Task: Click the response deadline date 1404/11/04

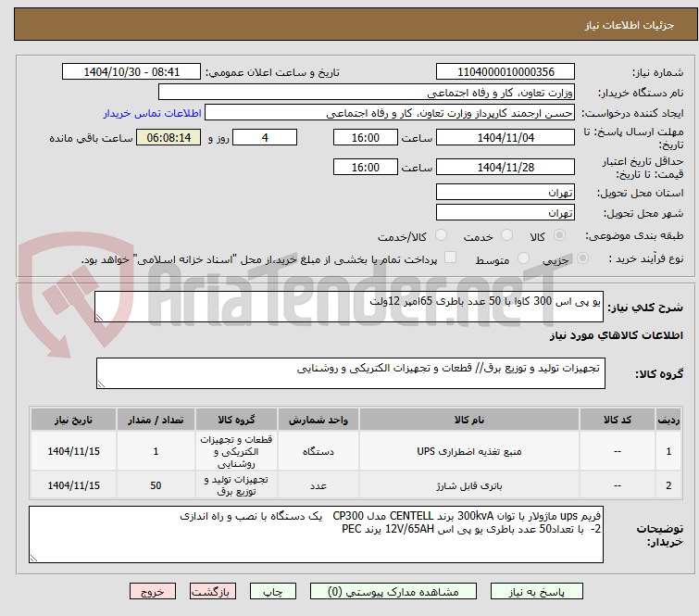Action: [506, 137]
